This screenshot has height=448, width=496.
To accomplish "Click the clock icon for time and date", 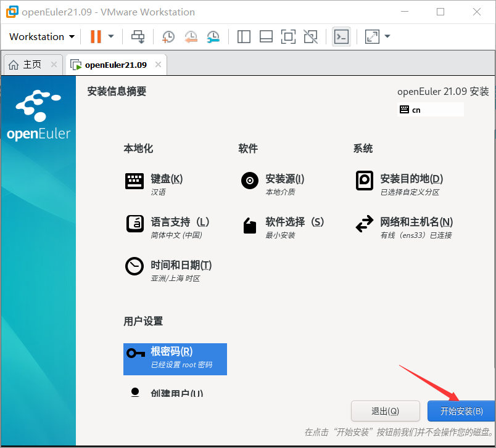I will point(134,266).
